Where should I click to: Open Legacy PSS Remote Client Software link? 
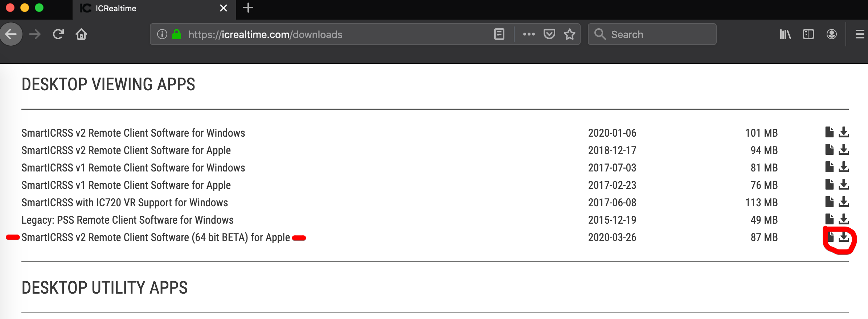pos(127,220)
